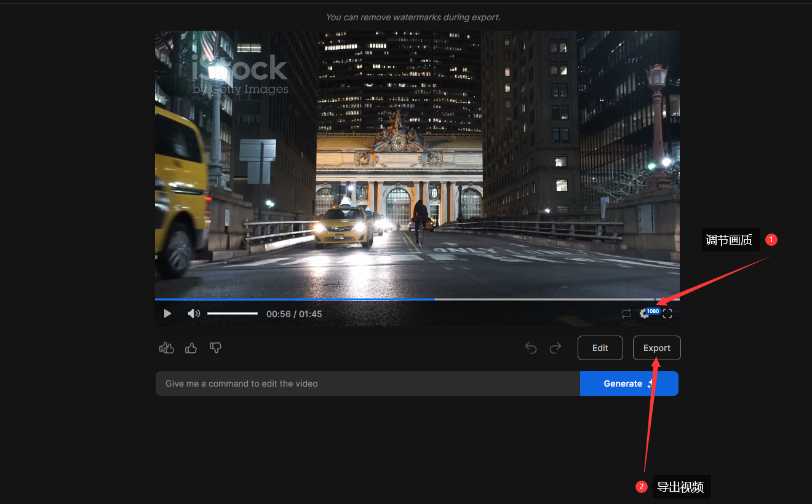Click the single thumbs-up icon

pos(191,348)
